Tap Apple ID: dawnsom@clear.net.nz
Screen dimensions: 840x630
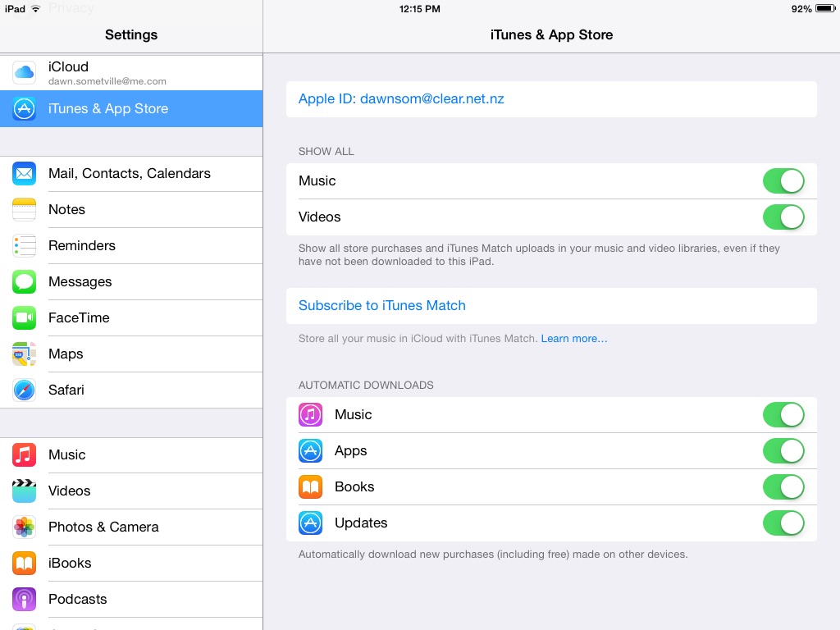[x=551, y=99]
